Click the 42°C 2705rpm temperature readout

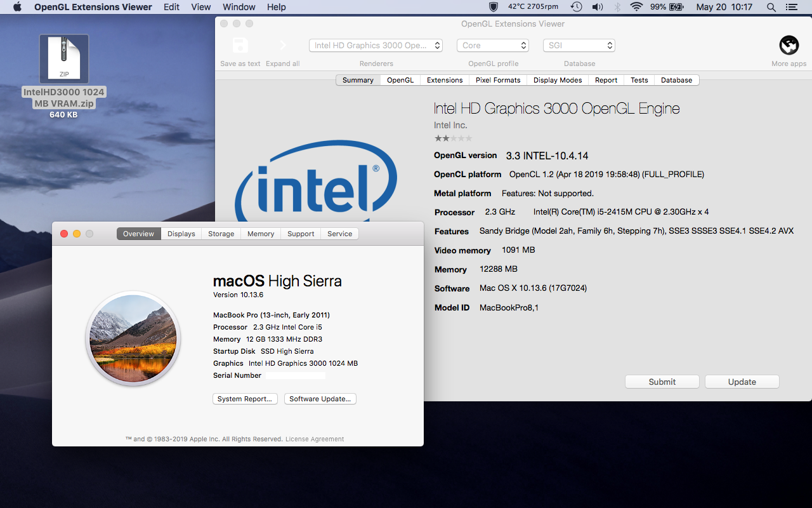pyautogui.click(x=533, y=7)
